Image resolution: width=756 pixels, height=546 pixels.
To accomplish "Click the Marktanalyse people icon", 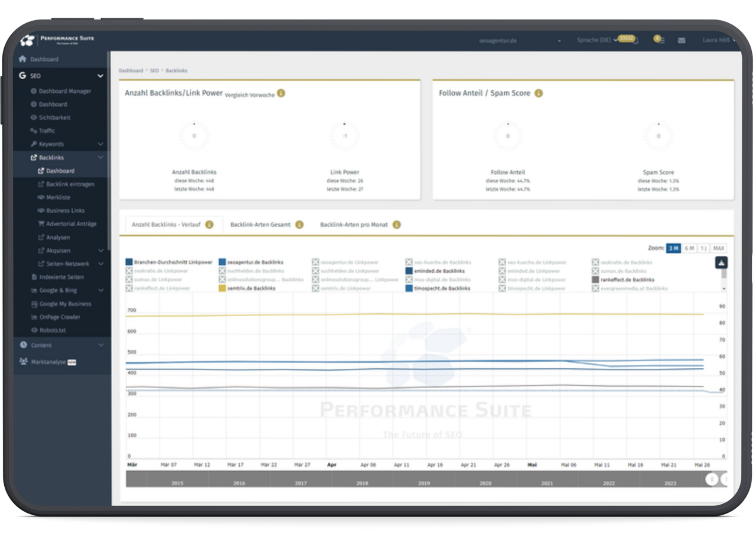I will pos(23,362).
